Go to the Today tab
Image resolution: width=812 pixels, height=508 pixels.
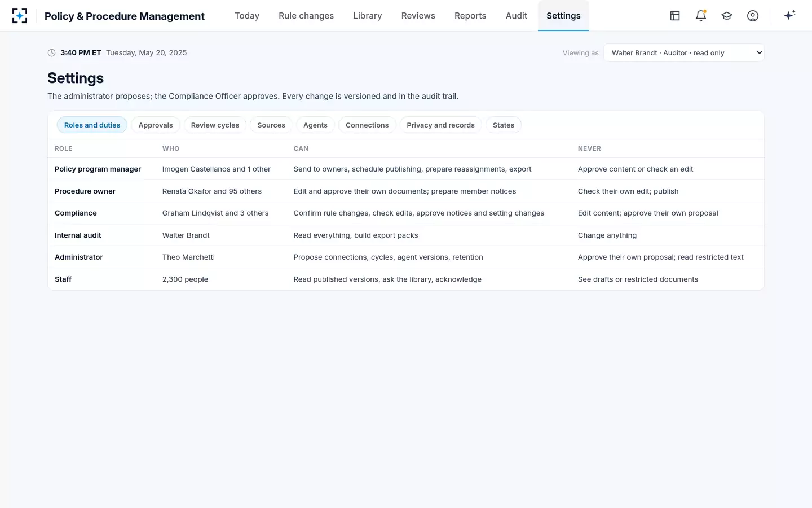point(247,16)
